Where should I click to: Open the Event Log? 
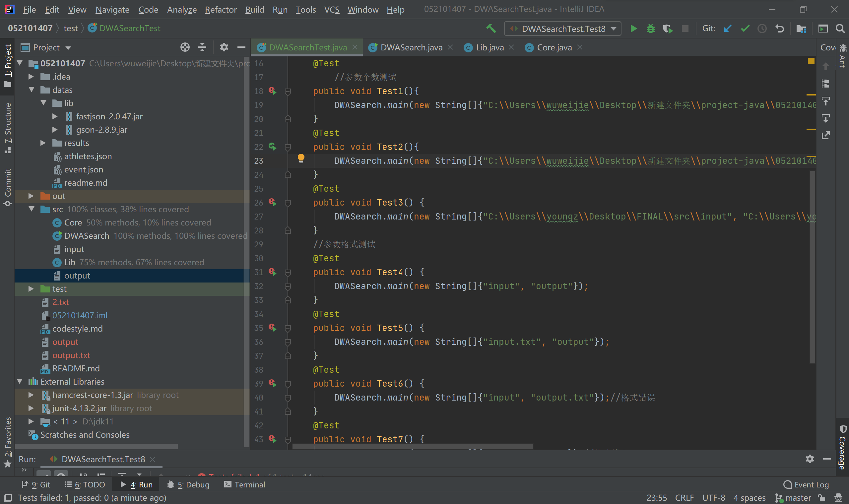(806, 485)
